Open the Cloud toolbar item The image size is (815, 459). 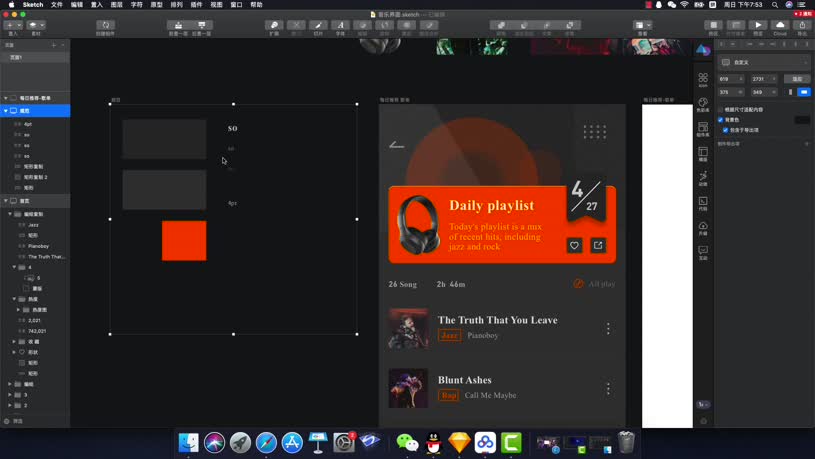(x=780, y=25)
